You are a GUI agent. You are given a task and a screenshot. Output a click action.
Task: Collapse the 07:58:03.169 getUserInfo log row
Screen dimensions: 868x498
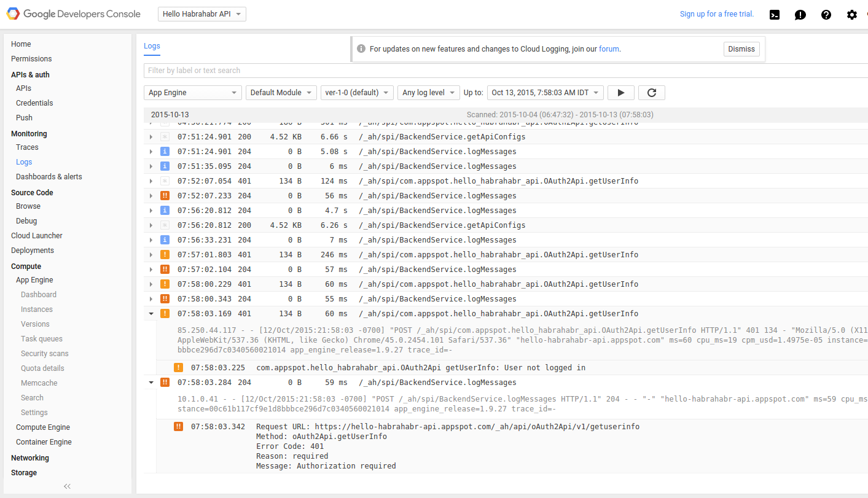point(151,314)
